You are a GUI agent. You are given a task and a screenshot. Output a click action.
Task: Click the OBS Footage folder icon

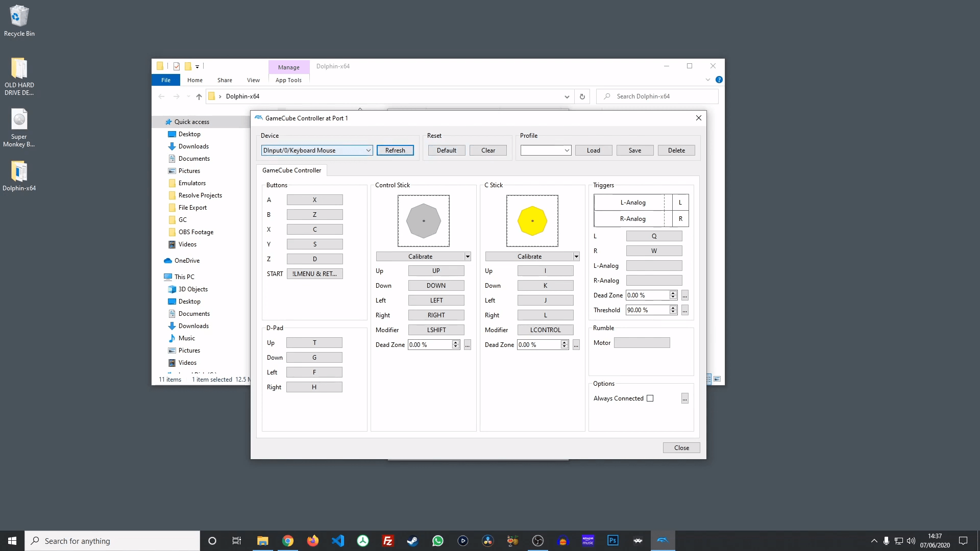[173, 232]
